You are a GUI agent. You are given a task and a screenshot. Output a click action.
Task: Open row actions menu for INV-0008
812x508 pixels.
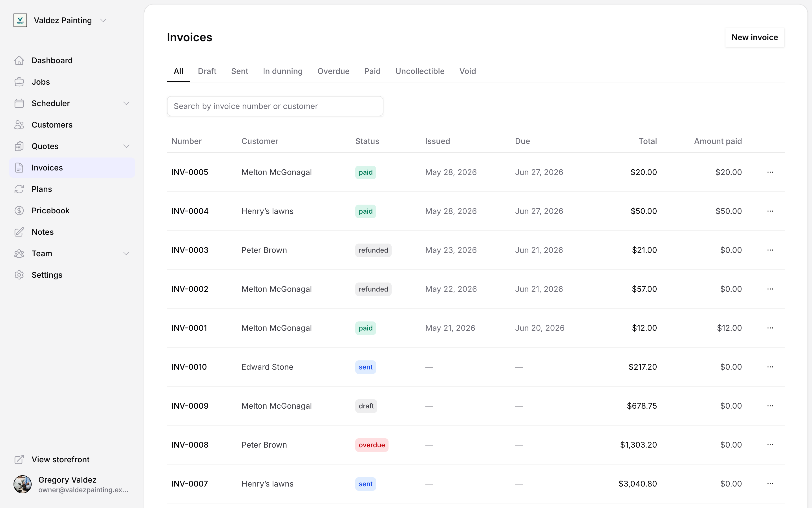coord(770,445)
